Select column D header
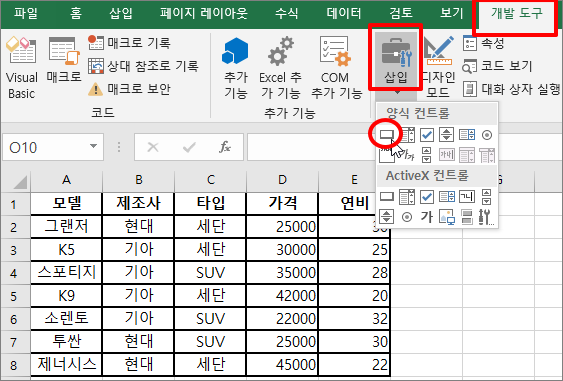The image size is (563, 381). (x=282, y=180)
